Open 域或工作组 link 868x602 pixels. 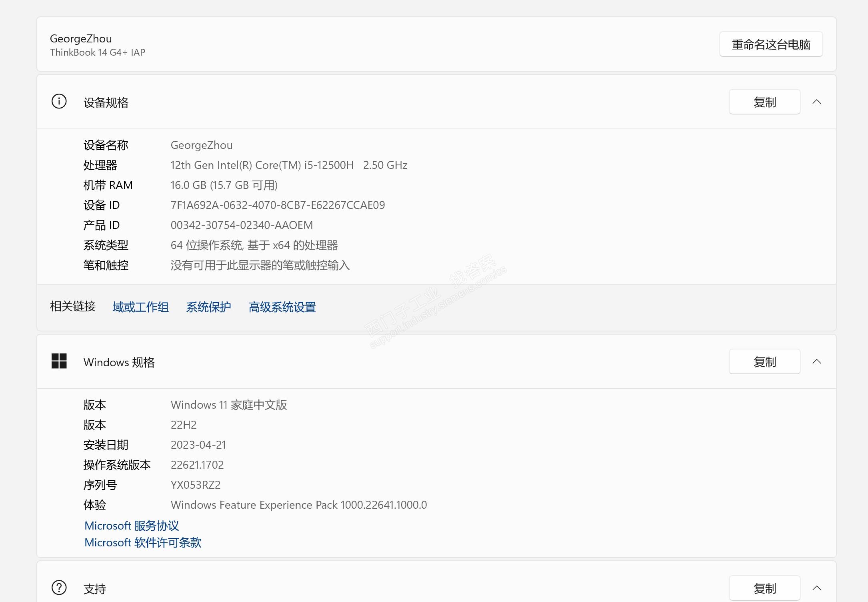pyautogui.click(x=140, y=307)
